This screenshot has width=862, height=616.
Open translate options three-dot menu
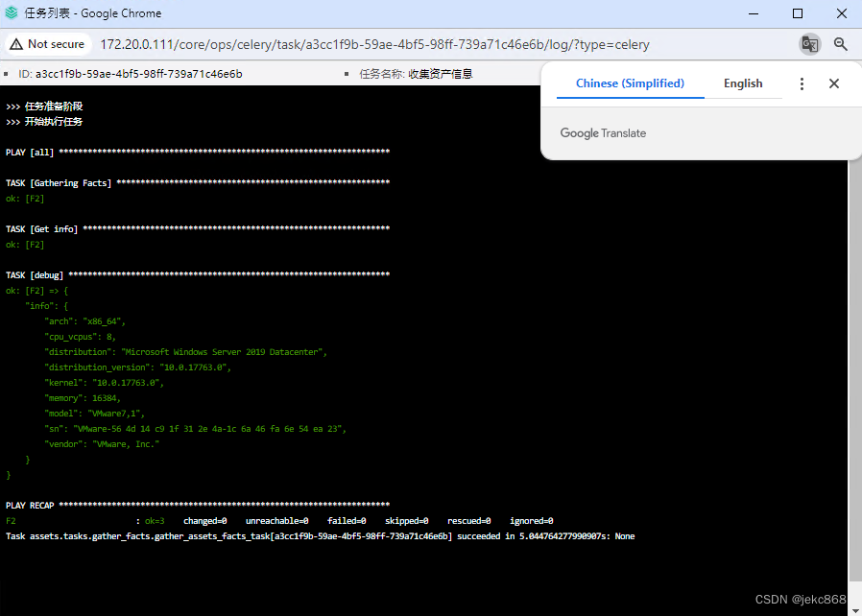pos(802,83)
